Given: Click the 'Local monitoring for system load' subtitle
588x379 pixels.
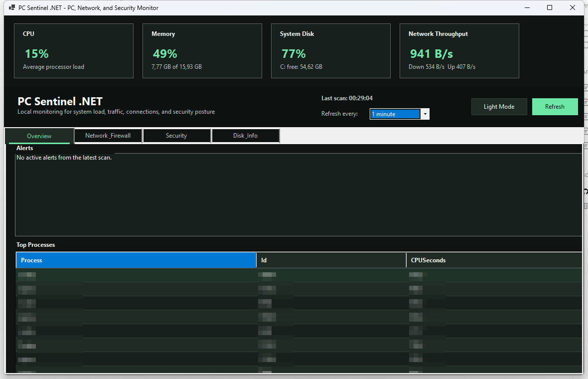Looking at the screenshot, I should pos(116,112).
